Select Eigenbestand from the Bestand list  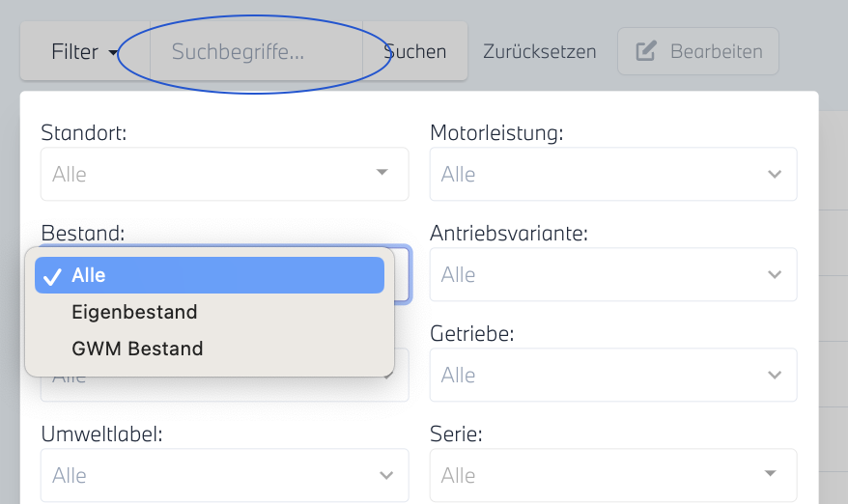134,312
